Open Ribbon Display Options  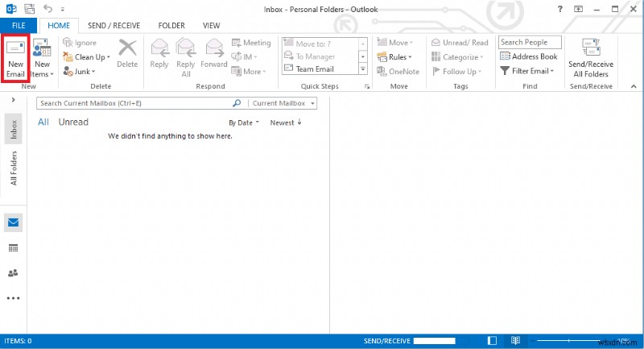[x=578, y=9]
